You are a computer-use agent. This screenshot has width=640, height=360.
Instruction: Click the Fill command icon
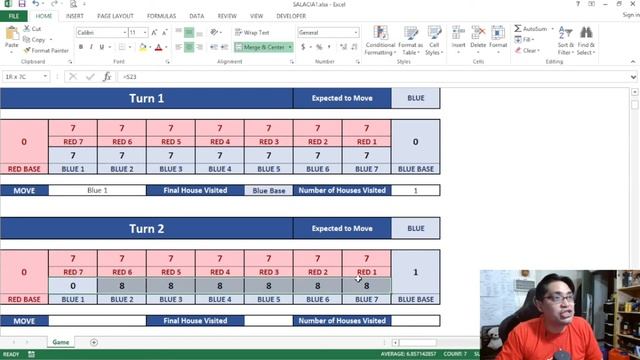[518, 40]
